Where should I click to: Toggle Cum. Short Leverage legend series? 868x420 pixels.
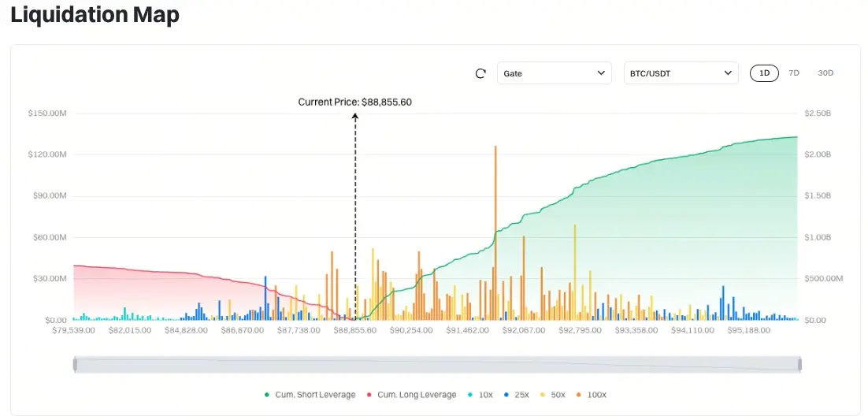tap(310, 395)
